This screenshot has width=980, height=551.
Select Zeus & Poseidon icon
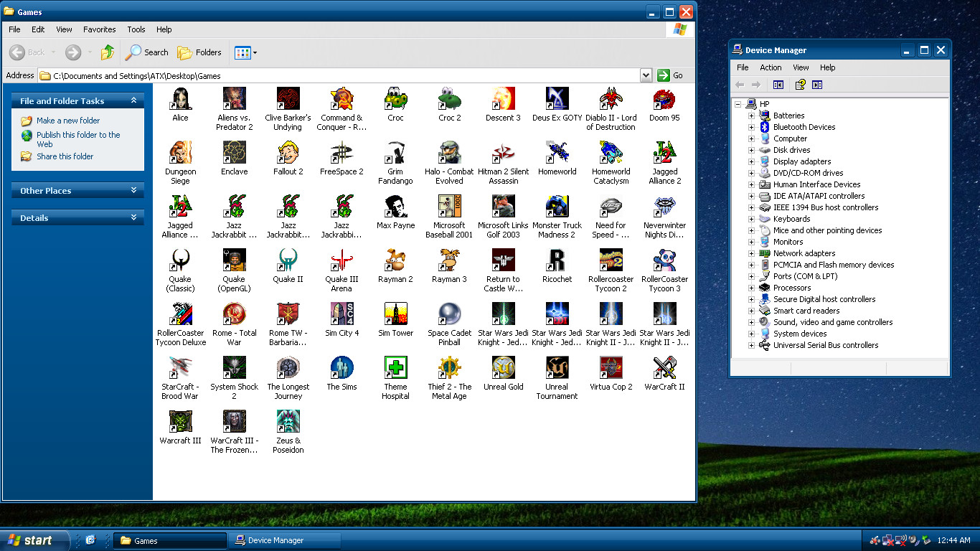click(x=288, y=422)
